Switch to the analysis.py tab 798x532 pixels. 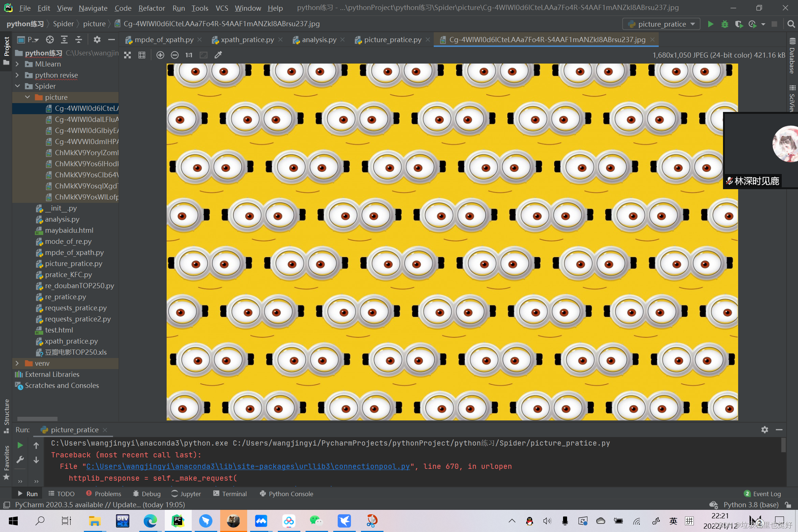coord(318,40)
